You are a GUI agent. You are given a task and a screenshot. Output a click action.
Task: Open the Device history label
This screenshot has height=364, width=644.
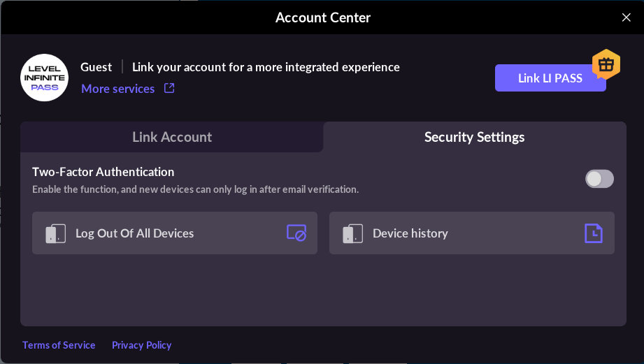(x=410, y=233)
